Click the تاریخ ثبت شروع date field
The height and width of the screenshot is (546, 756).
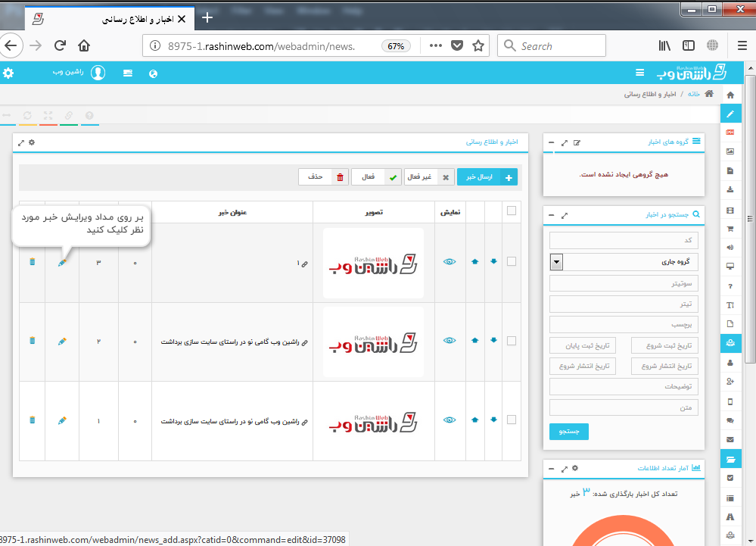[x=665, y=345]
